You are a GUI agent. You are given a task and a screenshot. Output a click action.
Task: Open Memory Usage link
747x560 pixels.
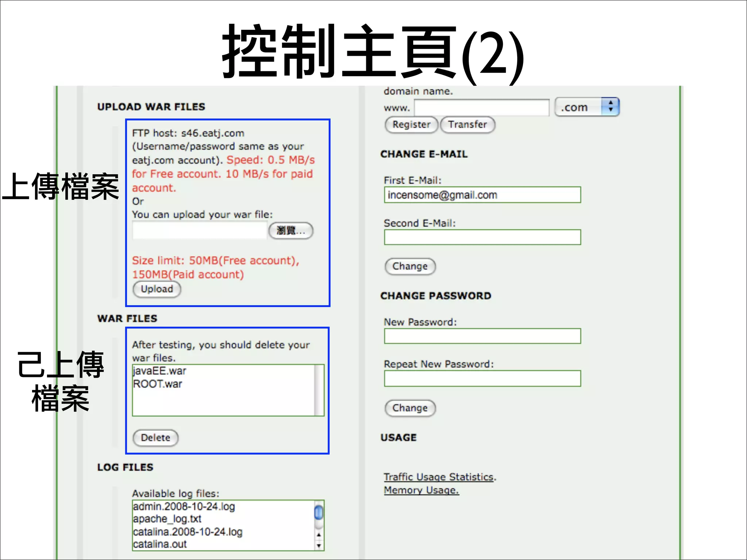pyautogui.click(x=421, y=490)
